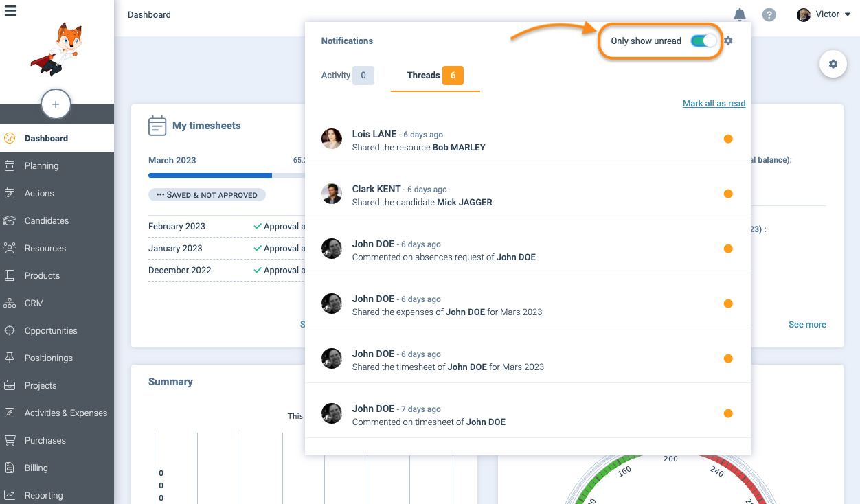Open the March 2023 timesheet
860x504 pixels.
(172, 160)
